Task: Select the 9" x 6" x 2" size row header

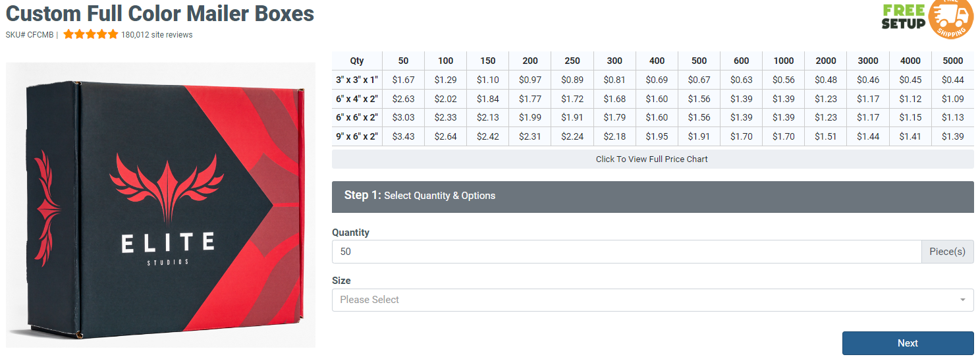Action: coord(357,136)
